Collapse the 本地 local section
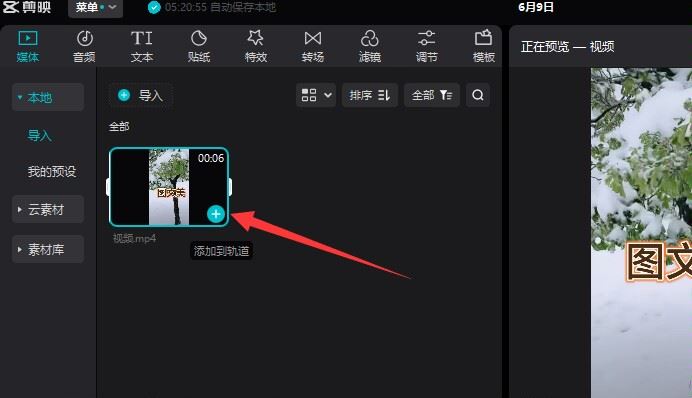This screenshot has height=398, width=692. click(48, 97)
